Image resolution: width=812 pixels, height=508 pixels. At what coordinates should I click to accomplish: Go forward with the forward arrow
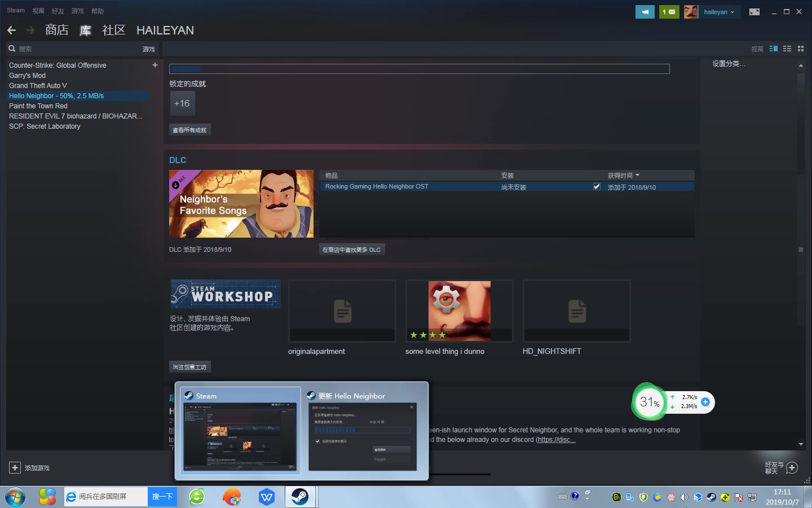click(x=30, y=30)
